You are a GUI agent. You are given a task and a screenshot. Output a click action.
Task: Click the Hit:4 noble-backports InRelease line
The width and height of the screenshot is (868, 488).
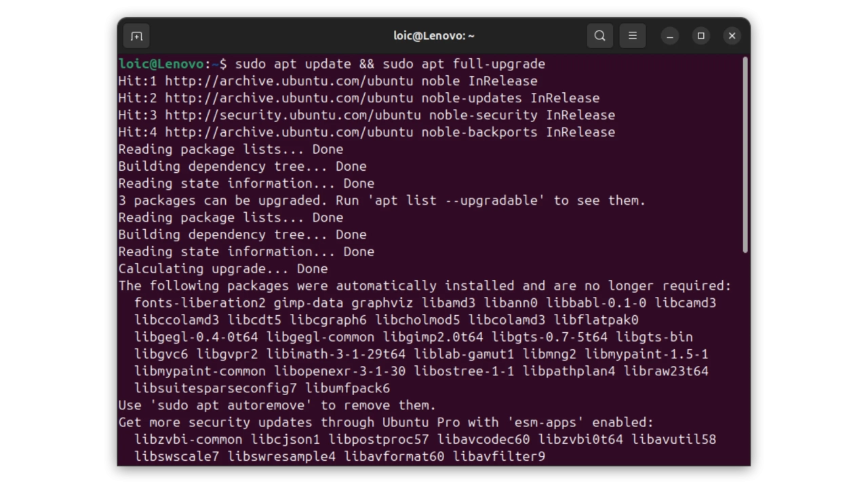click(367, 132)
